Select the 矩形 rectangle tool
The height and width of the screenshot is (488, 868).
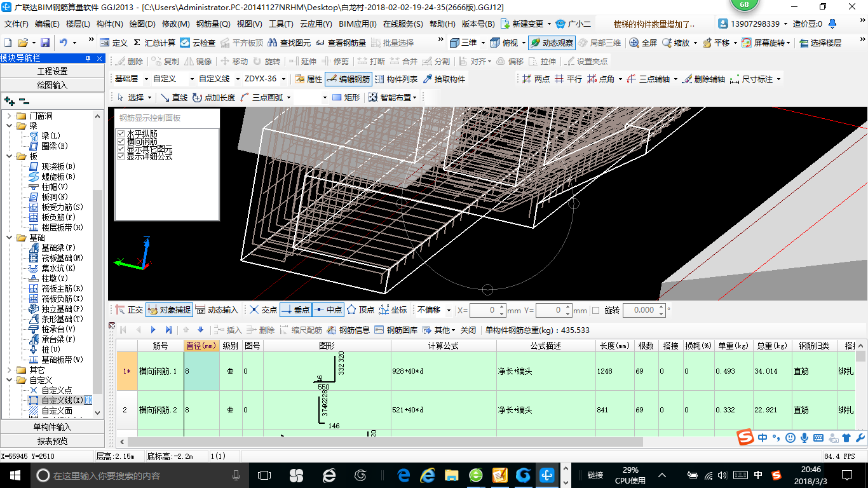346,97
